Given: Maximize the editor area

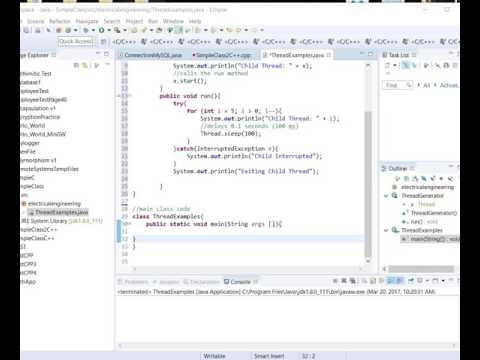Looking at the screenshot, I should point(371,54).
